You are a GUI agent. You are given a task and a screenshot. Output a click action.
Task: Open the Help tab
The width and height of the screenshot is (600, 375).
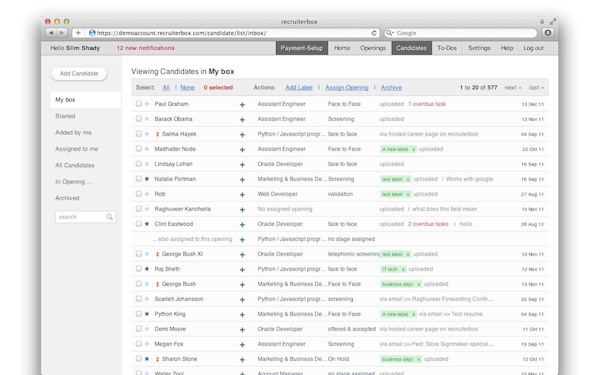tap(507, 48)
